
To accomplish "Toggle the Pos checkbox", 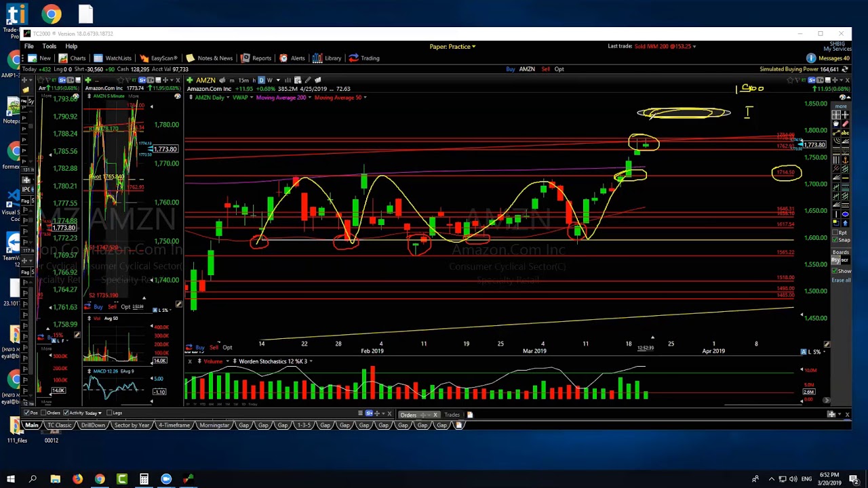I will pyautogui.click(x=26, y=413).
